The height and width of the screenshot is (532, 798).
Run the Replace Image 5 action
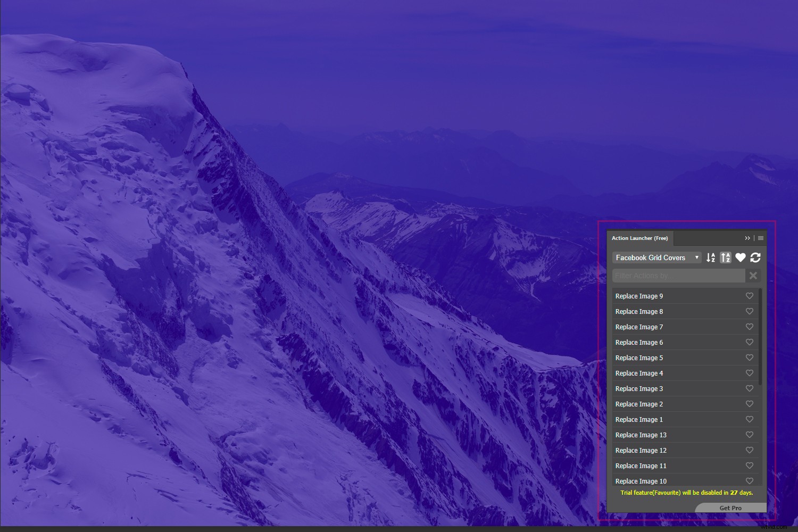(665, 358)
